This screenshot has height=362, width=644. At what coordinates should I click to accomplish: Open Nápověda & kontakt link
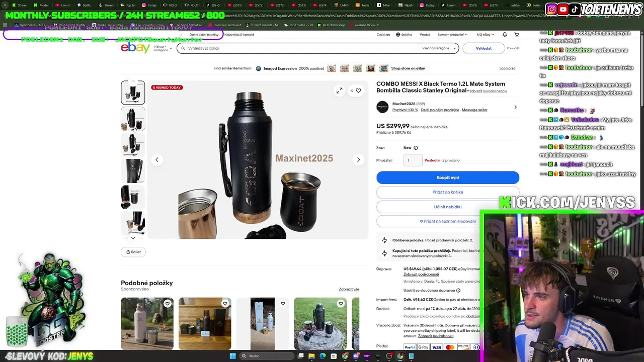239,35
